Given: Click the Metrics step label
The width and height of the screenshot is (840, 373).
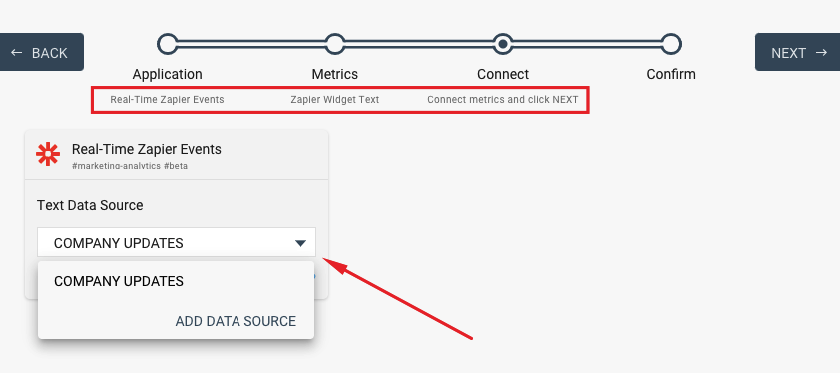Looking at the screenshot, I should pos(335,74).
